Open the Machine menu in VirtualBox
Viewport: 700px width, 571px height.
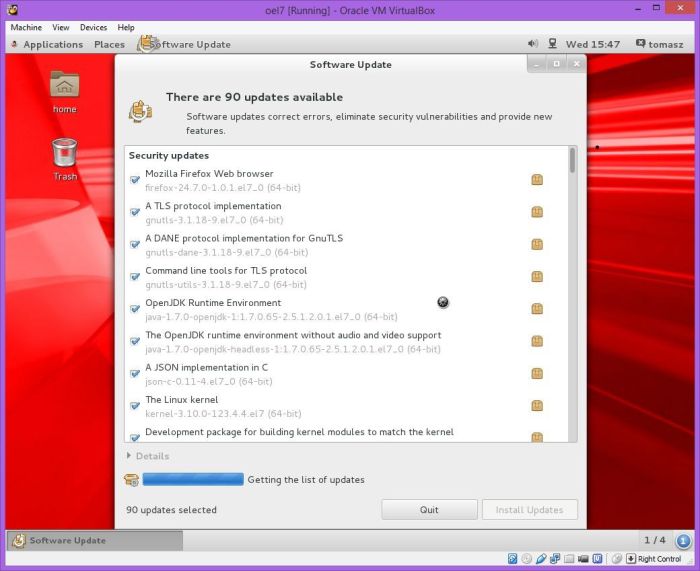[26, 27]
